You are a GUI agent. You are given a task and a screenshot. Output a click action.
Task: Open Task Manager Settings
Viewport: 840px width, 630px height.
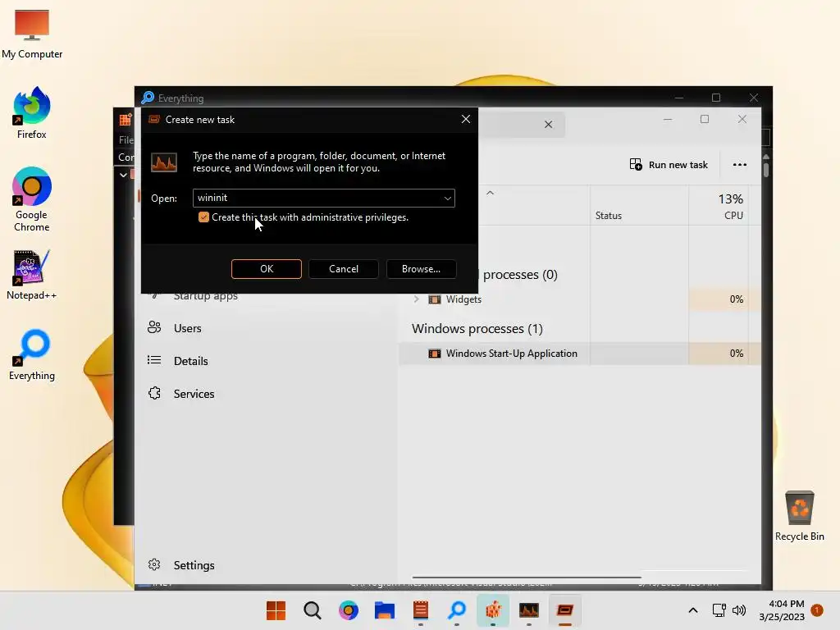[194, 565]
